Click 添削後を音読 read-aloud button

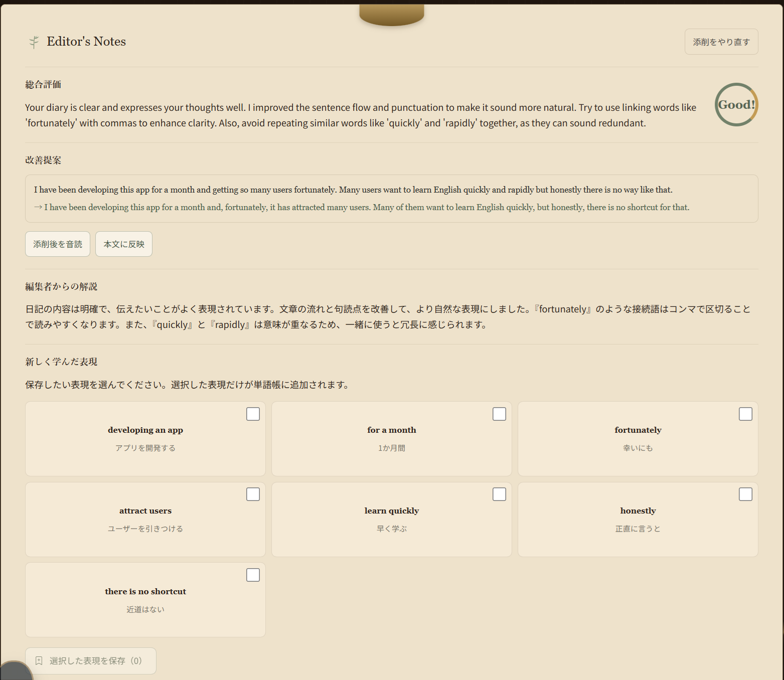pyautogui.click(x=58, y=244)
